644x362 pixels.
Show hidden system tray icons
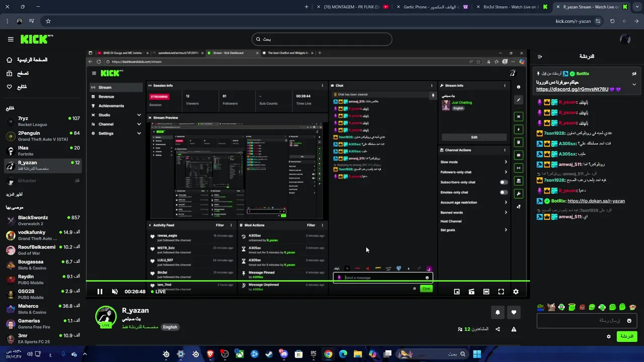pyautogui.click(x=85, y=354)
